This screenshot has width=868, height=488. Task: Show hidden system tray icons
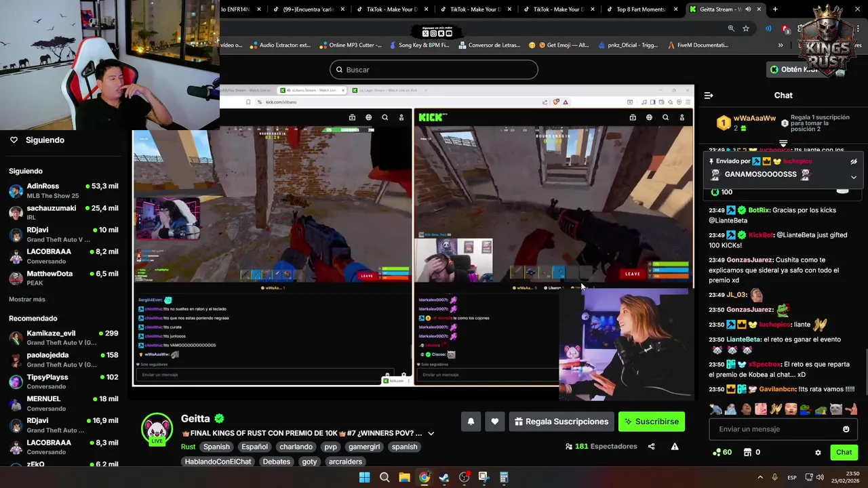759,477
